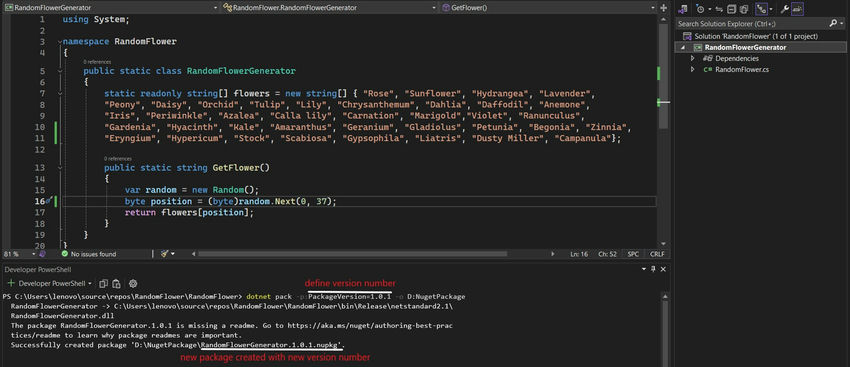This screenshot has width=850, height=367.
Task: Click the Collapse All icon in Solution Explorer
Action: [x=731, y=9]
